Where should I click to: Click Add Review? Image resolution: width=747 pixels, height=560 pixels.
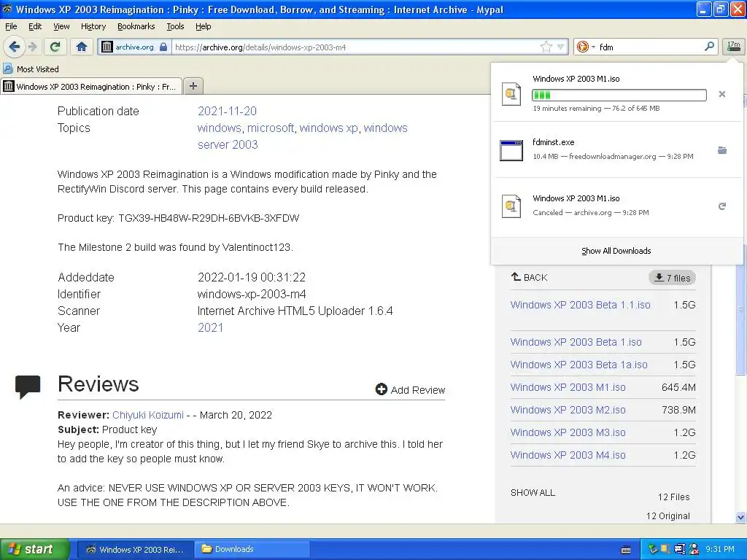point(410,389)
